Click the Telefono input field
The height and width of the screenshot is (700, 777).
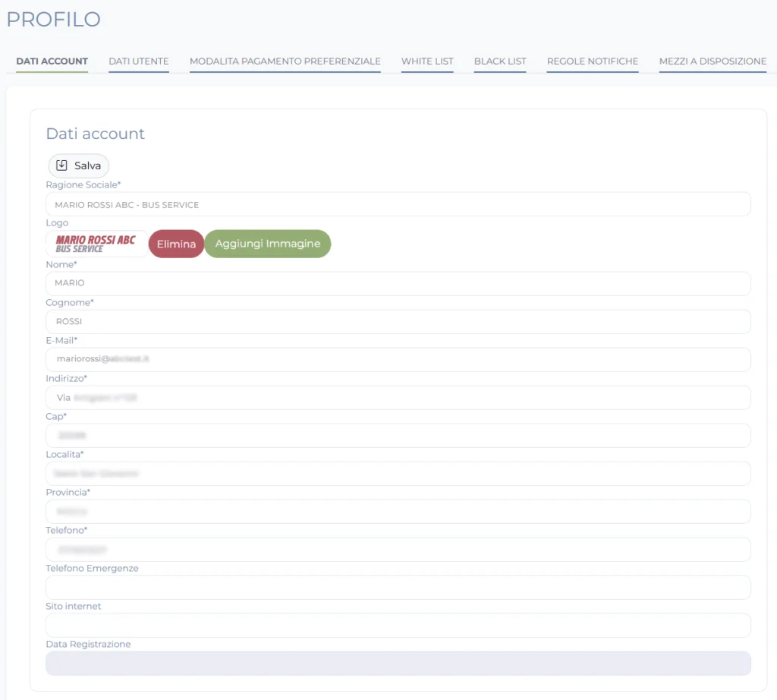pyautogui.click(x=398, y=549)
